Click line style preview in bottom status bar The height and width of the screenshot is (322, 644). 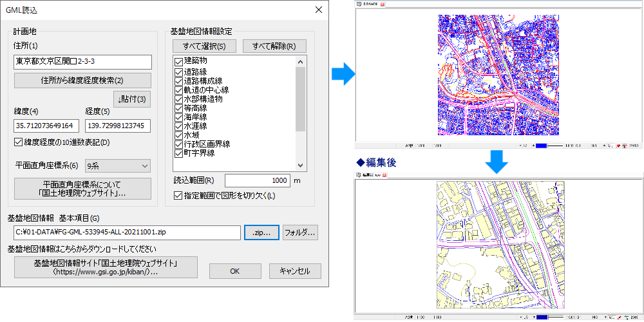click(556, 317)
